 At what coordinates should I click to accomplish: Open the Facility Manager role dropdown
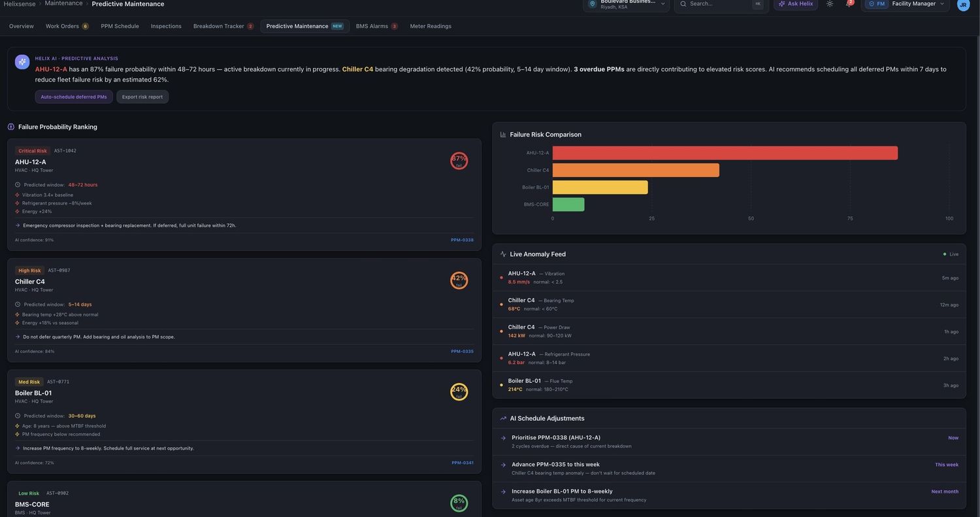[x=907, y=4]
